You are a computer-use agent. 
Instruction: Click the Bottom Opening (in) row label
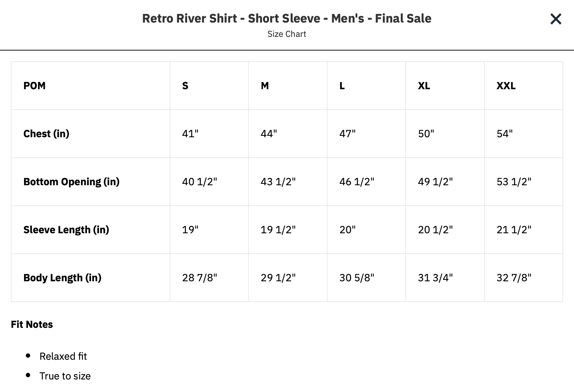tap(71, 182)
